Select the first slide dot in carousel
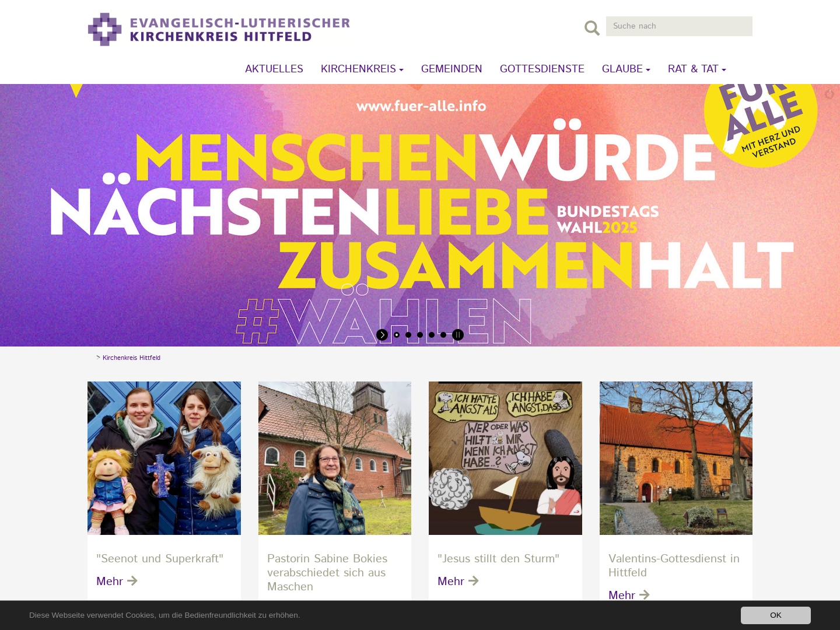Image resolution: width=840 pixels, height=630 pixels. 397,335
